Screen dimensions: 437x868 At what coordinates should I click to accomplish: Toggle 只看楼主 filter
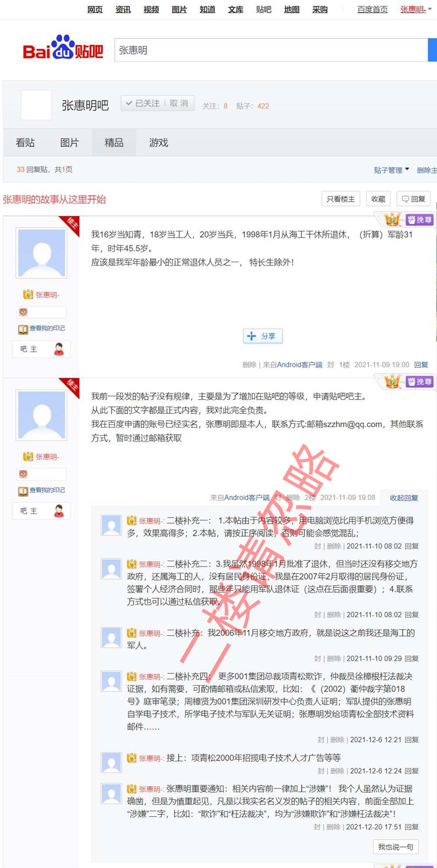[x=341, y=199]
